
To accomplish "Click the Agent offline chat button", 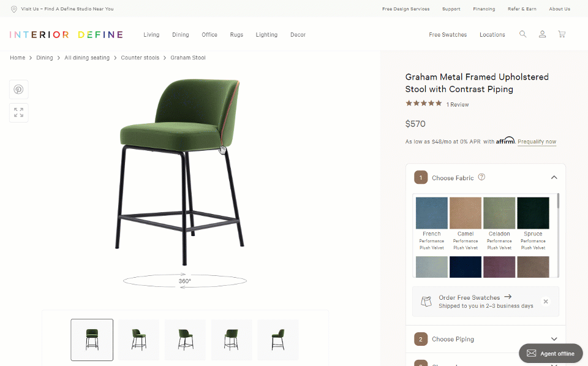I will tap(551, 353).
